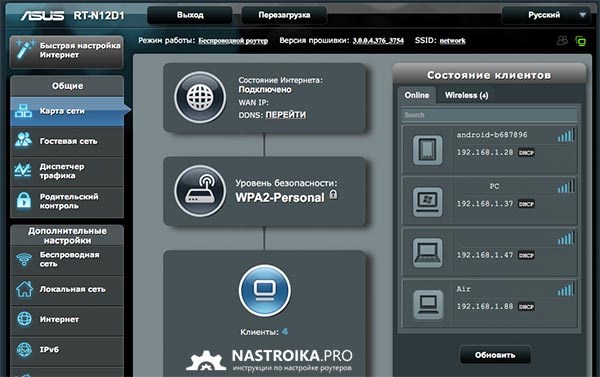Select the blue clients computer circle icon
This screenshot has height=377, width=600.
264,291
